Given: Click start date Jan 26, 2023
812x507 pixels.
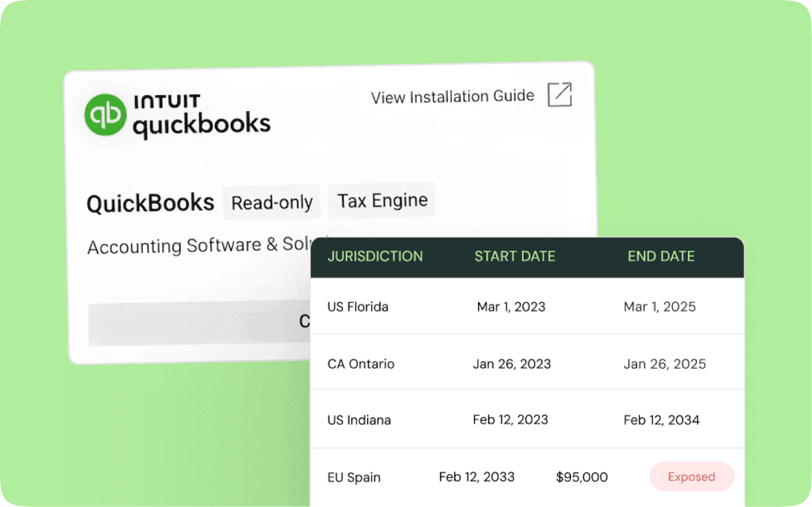Looking at the screenshot, I should click(512, 364).
